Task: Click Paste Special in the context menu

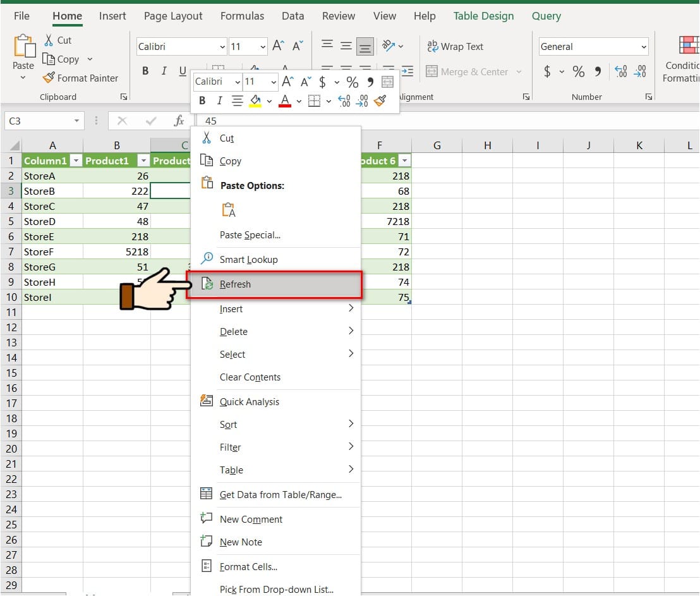Action: tap(275, 235)
